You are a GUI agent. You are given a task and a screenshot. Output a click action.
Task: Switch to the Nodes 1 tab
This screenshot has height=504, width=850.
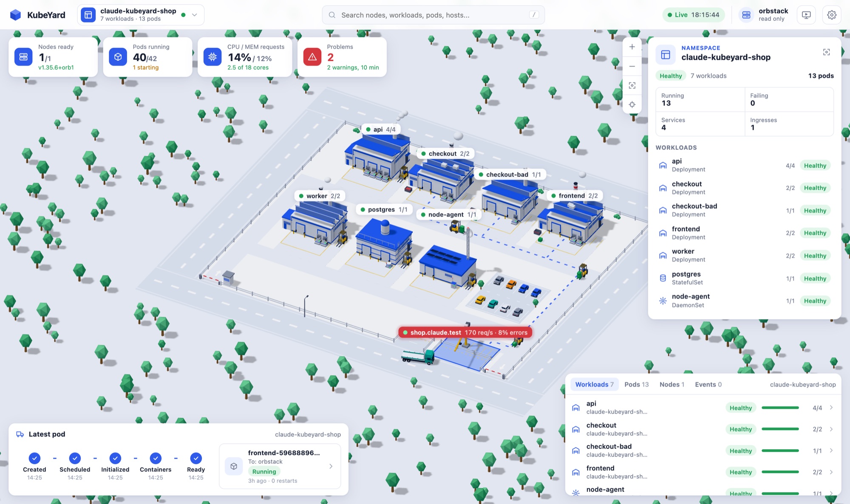tap(672, 384)
